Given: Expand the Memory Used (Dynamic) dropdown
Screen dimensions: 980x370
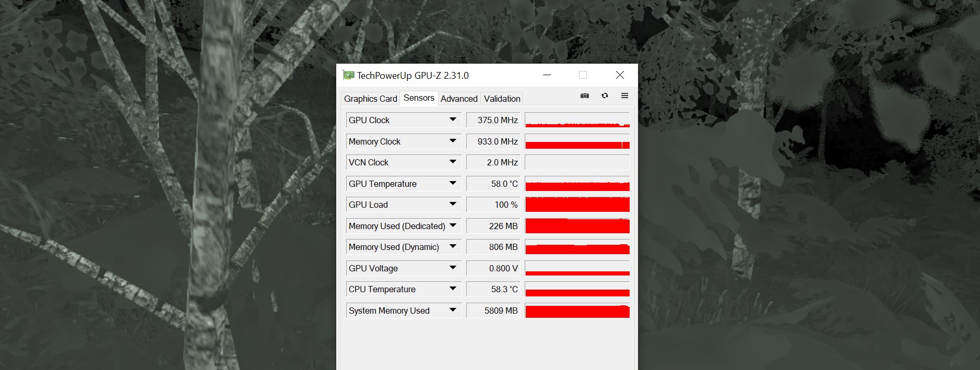Looking at the screenshot, I should (453, 247).
